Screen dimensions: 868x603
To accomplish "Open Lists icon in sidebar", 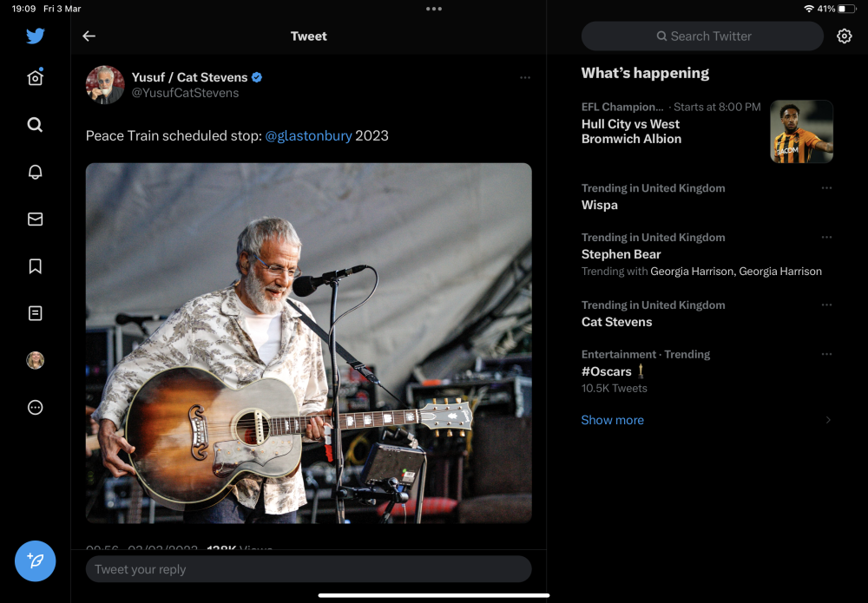I will point(36,313).
